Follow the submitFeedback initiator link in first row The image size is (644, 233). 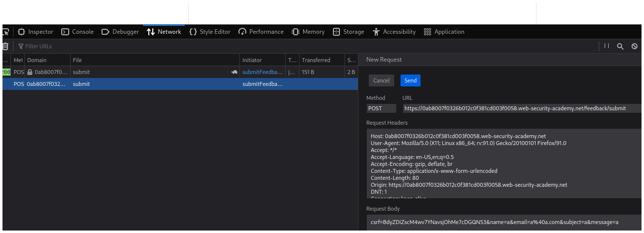(x=262, y=72)
